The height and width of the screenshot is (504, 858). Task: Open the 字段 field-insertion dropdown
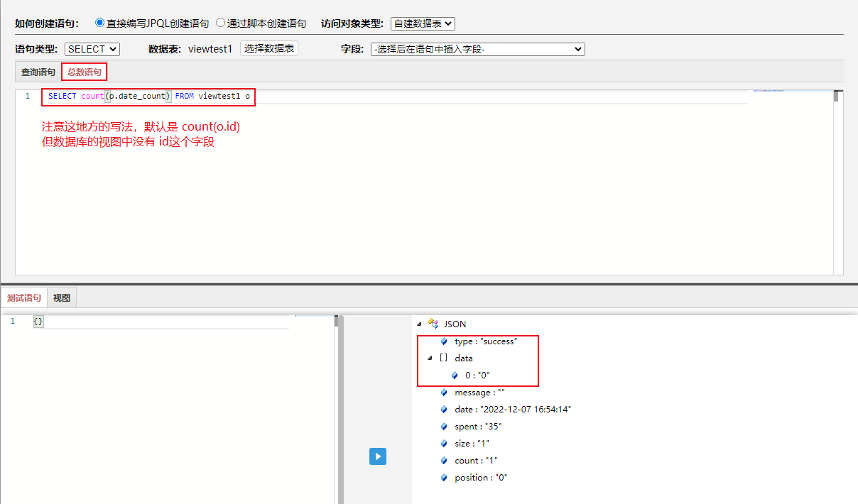[477, 49]
